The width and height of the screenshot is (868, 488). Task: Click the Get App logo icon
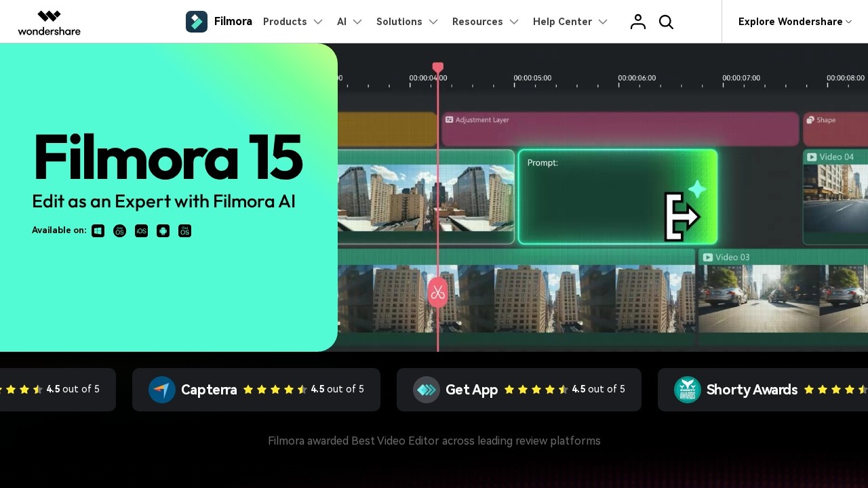pyautogui.click(x=427, y=390)
